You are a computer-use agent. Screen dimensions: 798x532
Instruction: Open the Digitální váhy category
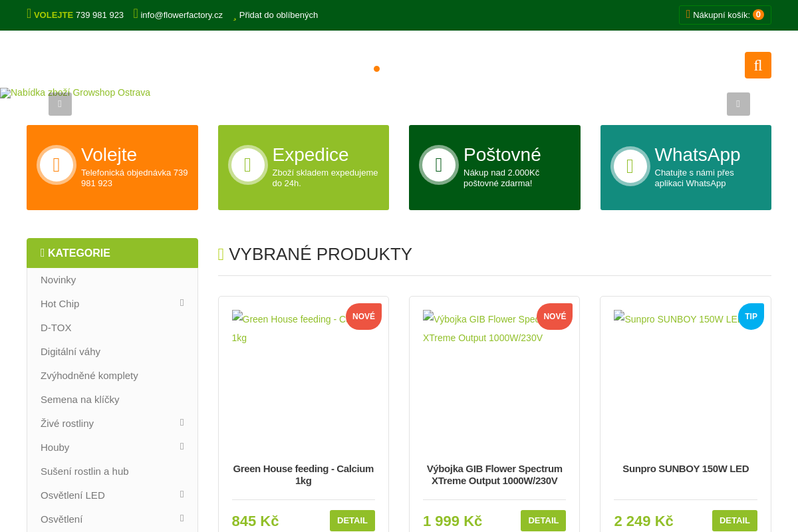point(70,352)
